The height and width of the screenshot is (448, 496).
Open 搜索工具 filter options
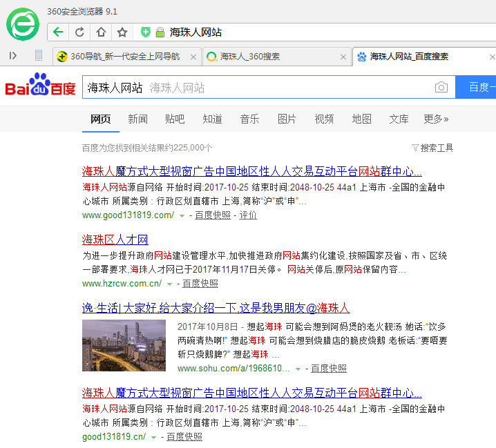tap(432, 148)
